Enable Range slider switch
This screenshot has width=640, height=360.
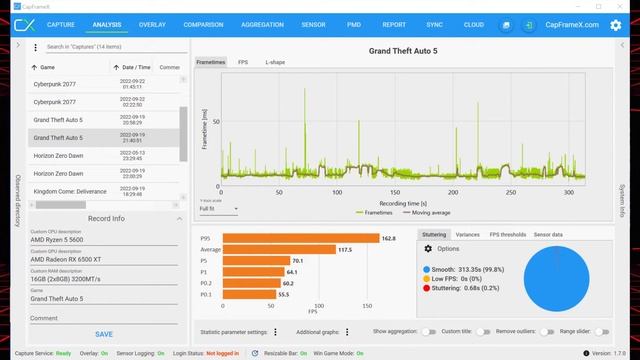click(602, 332)
